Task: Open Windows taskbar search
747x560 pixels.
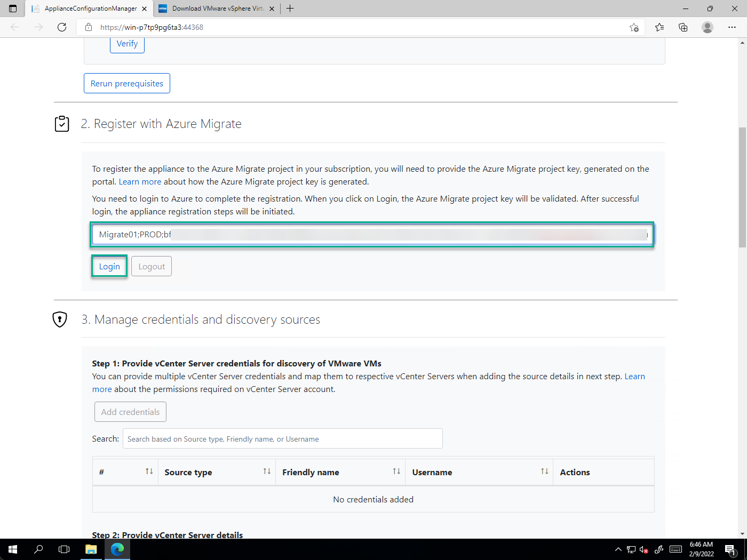Action: [x=38, y=549]
